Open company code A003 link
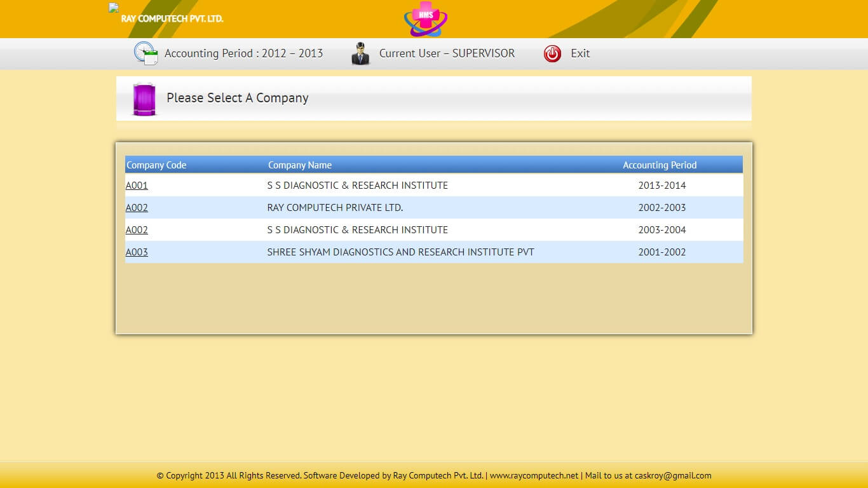 [x=137, y=252]
